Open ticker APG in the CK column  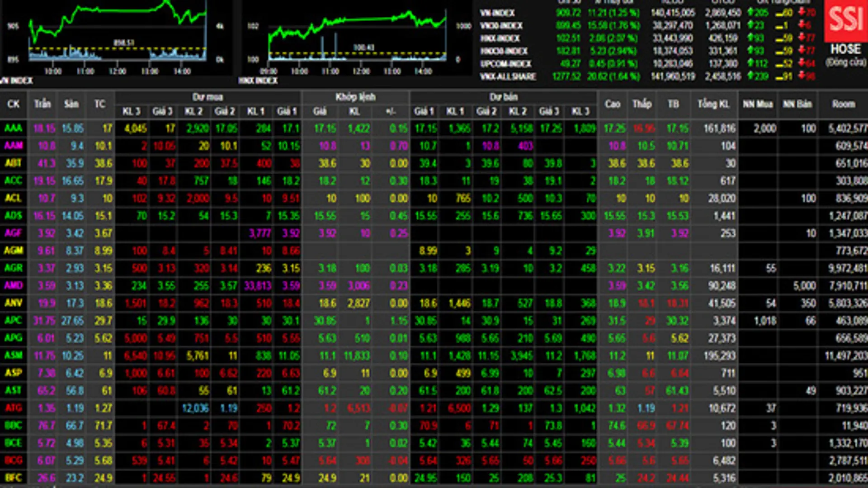[14, 337]
